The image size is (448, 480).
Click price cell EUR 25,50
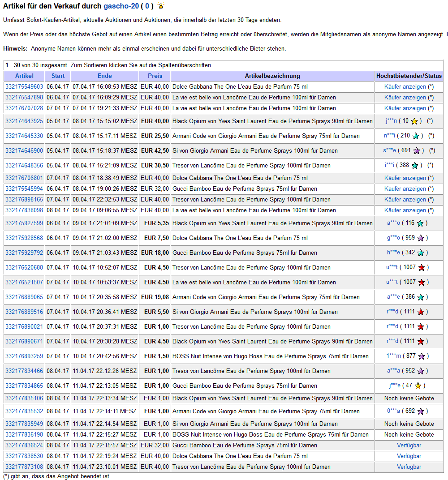[155, 136]
